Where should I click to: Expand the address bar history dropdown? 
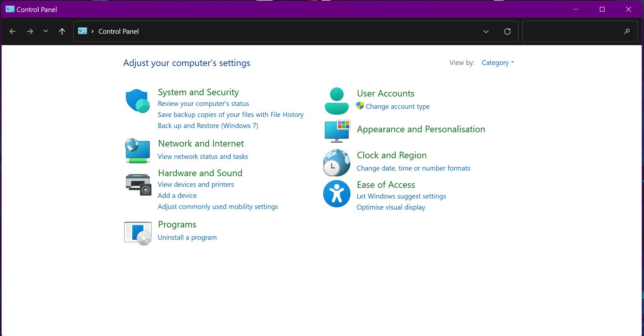(x=486, y=32)
